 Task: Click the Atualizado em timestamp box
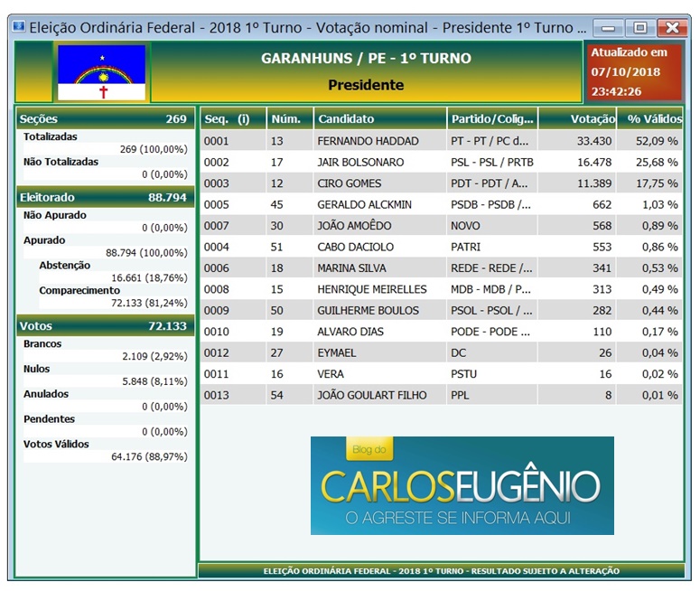click(634, 72)
